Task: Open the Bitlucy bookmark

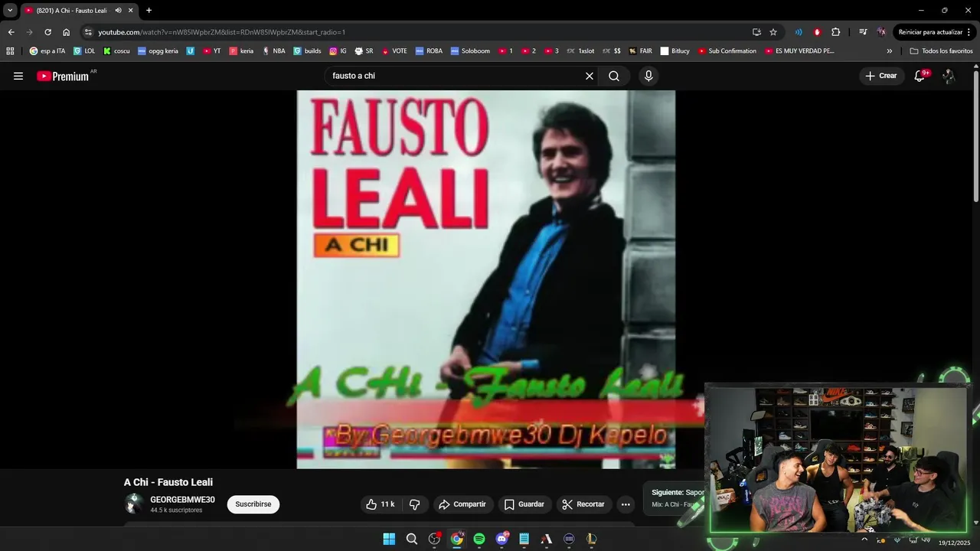Action: (x=675, y=51)
